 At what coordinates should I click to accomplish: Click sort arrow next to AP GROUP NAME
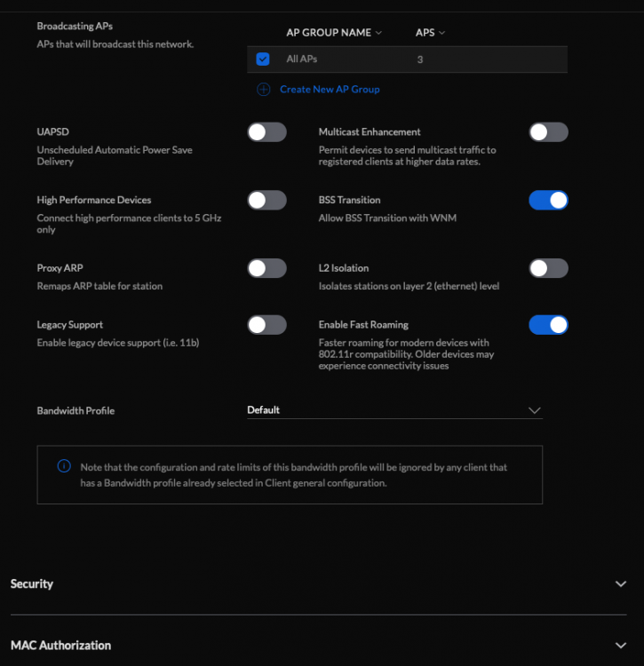(379, 33)
